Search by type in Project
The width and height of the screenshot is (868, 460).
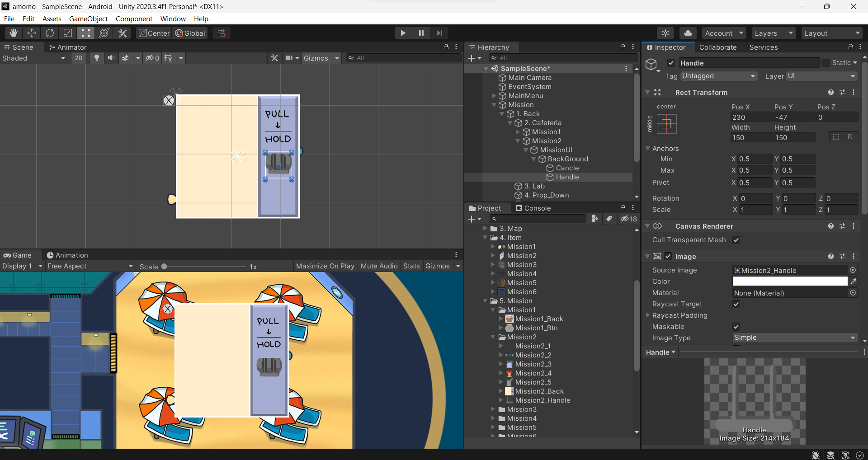[x=595, y=219]
